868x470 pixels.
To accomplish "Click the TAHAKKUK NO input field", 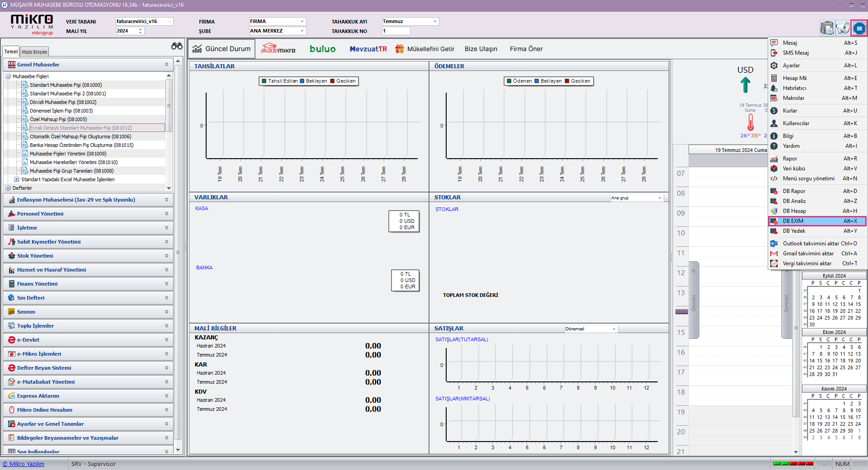I will point(396,31).
